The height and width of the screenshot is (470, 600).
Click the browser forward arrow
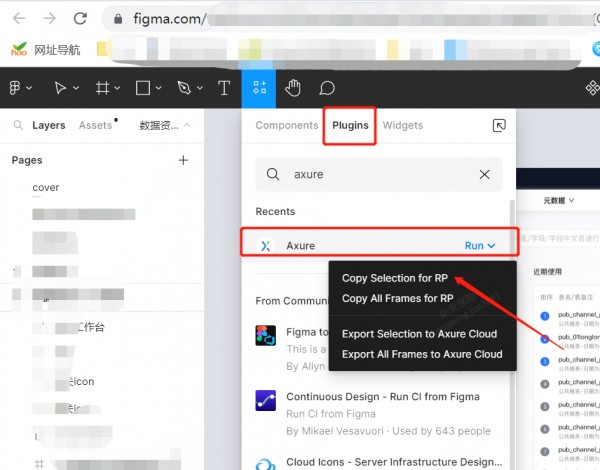coord(49,18)
